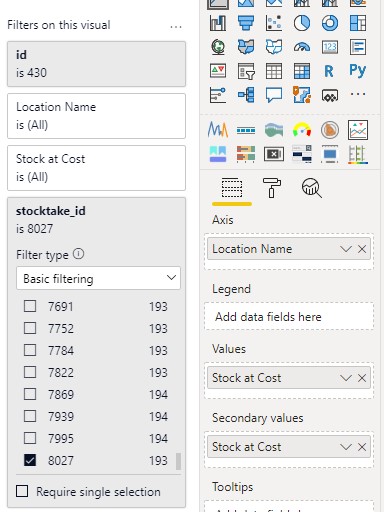The width and height of the screenshot is (384, 512).
Task: Select the Gauge visual
Action: tap(302, 47)
